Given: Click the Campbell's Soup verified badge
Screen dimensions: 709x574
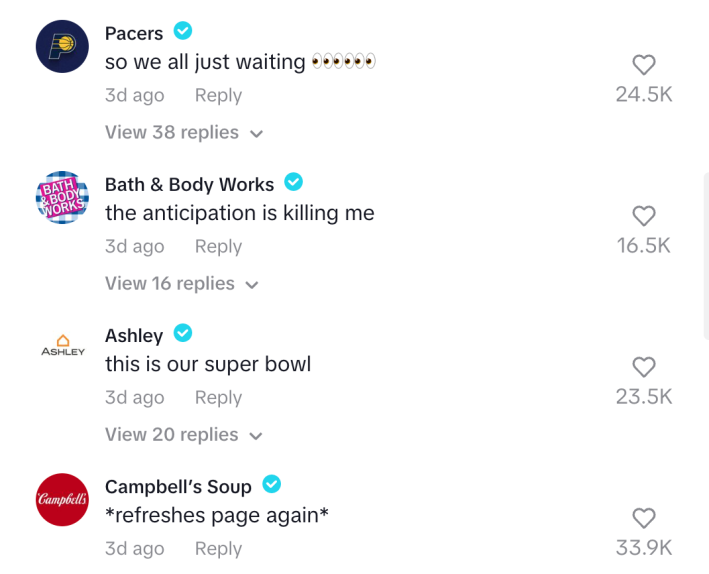Looking at the screenshot, I should click(x=271, y=485).
